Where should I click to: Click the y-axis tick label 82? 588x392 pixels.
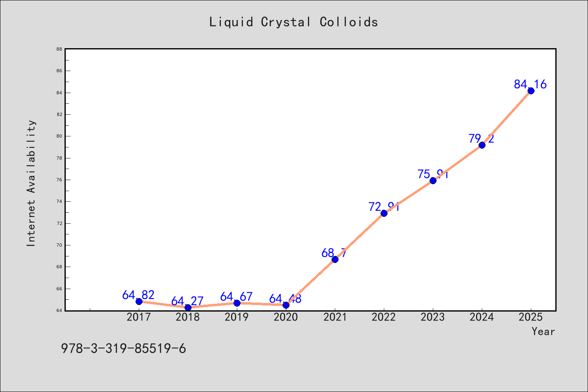coord(59,114)
